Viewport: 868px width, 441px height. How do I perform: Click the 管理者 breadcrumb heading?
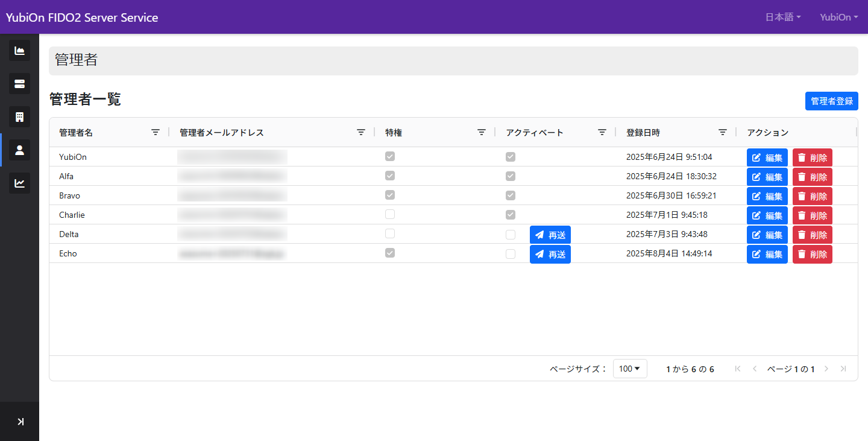tap(76, 60)
